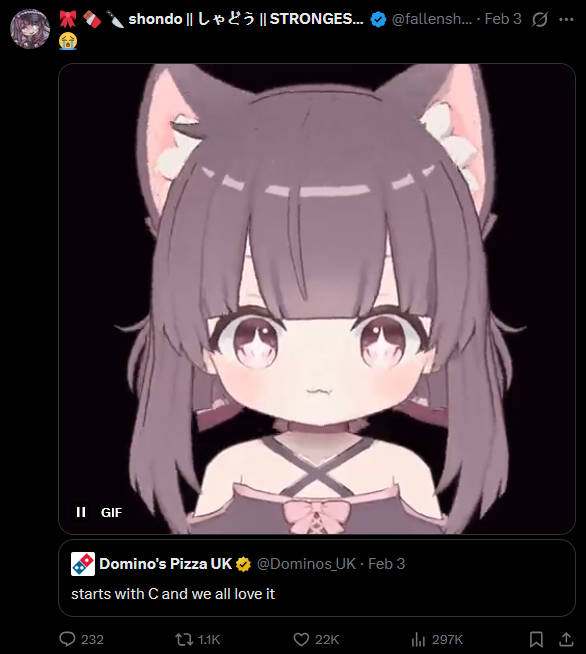This screenshot has height=654, width=586.
Task: Open the Feb 3 post timestamp
Action: 503,19
